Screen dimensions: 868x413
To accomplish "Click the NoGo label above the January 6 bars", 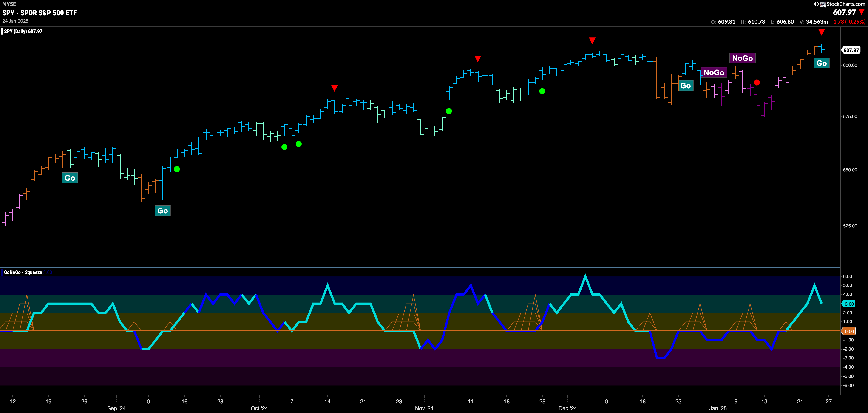I will 742,58.
